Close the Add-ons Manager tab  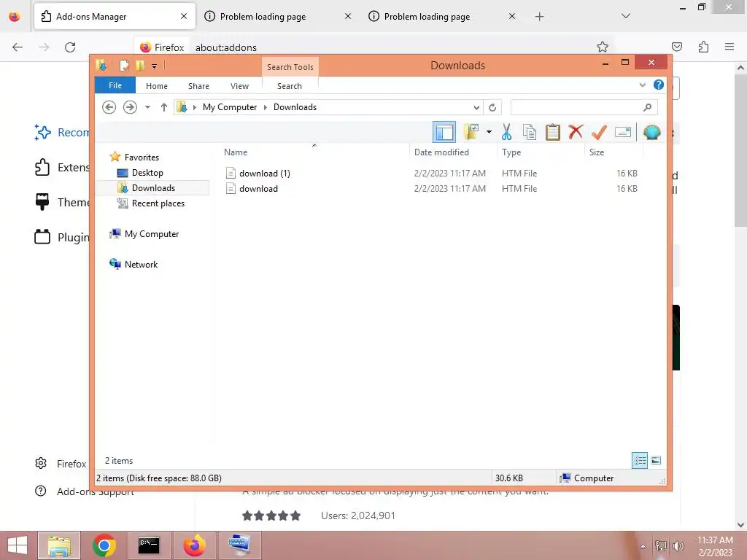(184, 16)
